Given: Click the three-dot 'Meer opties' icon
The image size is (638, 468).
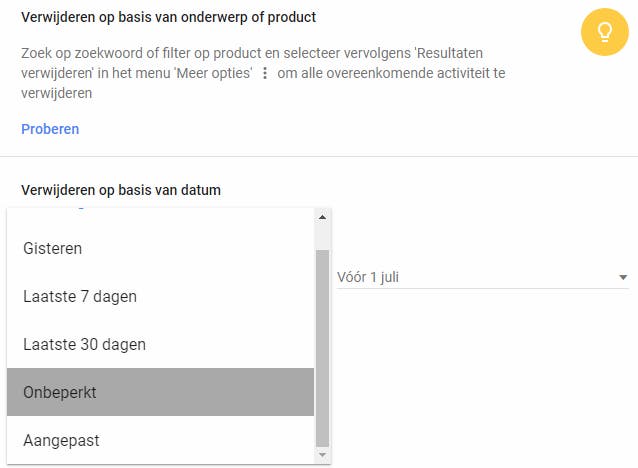Looking at the screenshot, I should (x=264, y=73).
